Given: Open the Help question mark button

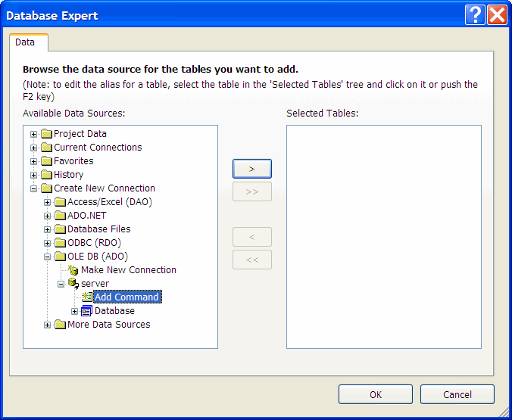Looking at the screenshot, I should [475, 15].
